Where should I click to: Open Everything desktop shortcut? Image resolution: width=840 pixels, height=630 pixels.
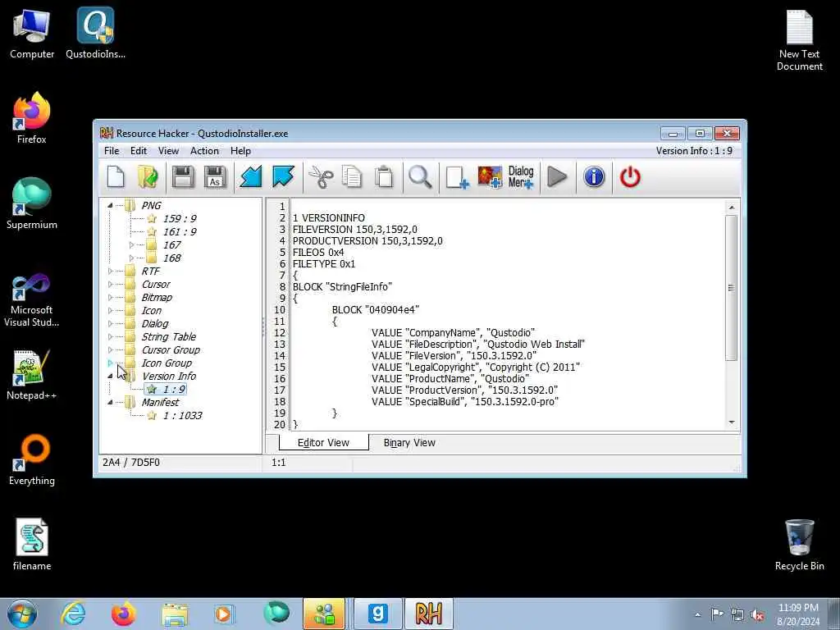click(32, 459)
